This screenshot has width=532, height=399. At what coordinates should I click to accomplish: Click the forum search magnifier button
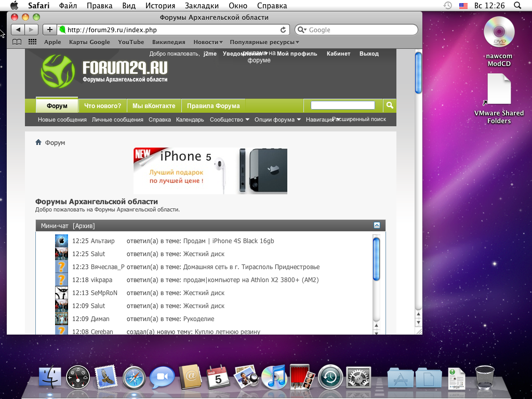(x=390, y=105)
